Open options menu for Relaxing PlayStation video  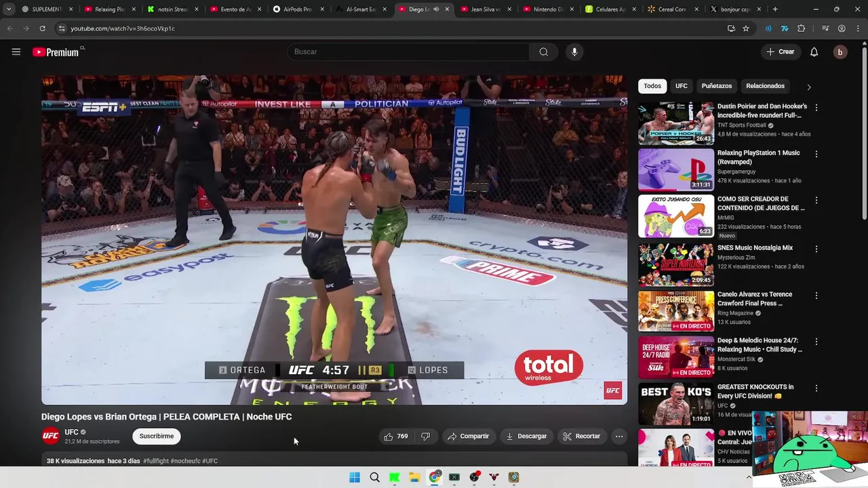pyautogui.click(x=816, y=154)
